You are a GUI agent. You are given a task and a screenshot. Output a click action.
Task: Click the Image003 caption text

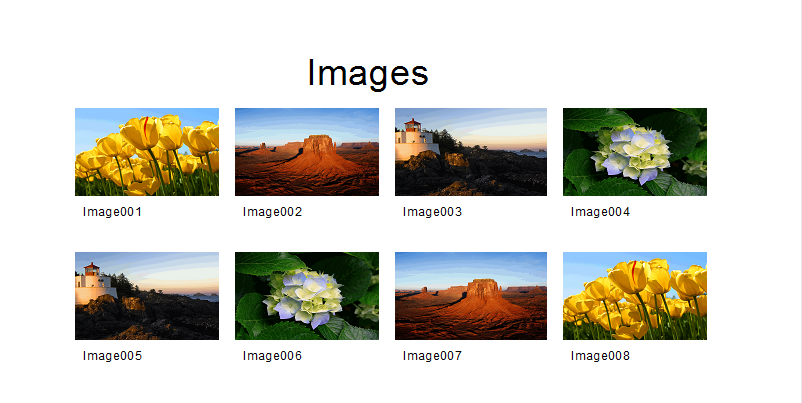point(432,212)
